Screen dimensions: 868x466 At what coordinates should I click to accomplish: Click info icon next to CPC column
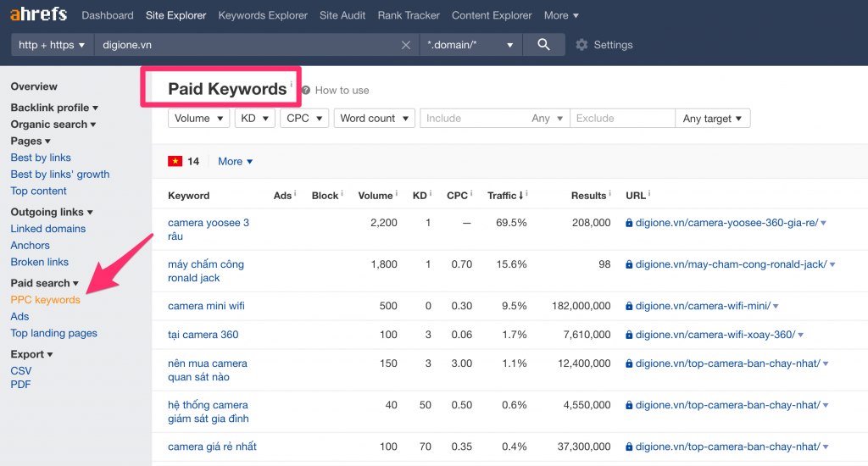click(471, 193)
